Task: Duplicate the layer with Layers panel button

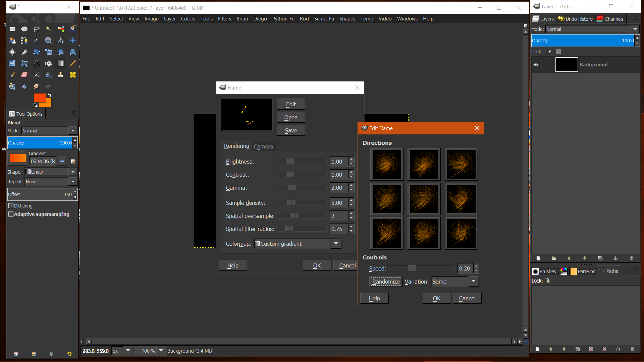Action: pos(600,258)
